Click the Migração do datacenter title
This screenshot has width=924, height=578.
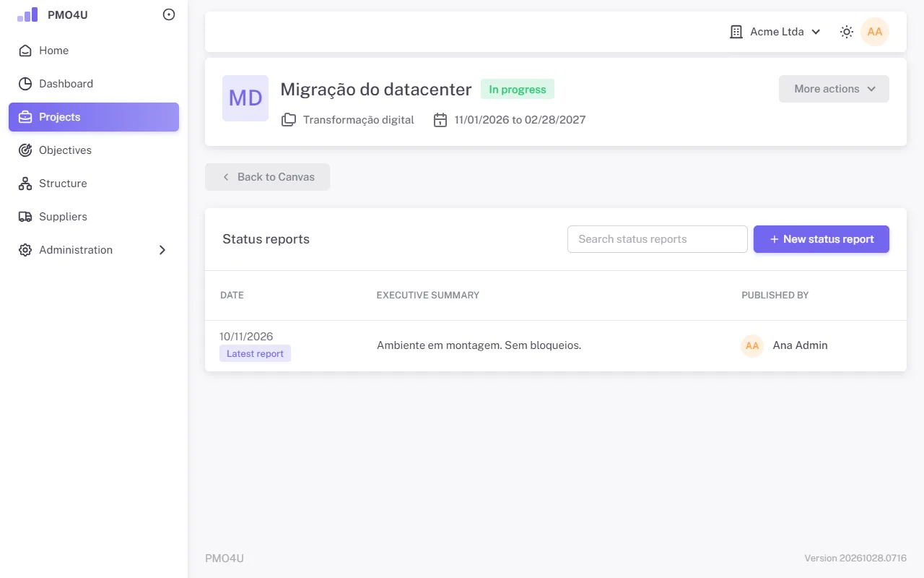[376, 90]
